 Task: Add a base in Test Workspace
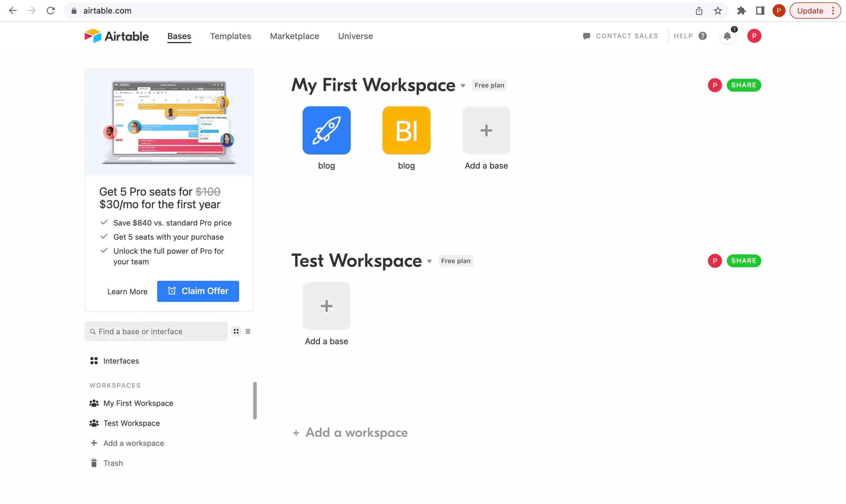pos(326,306)
